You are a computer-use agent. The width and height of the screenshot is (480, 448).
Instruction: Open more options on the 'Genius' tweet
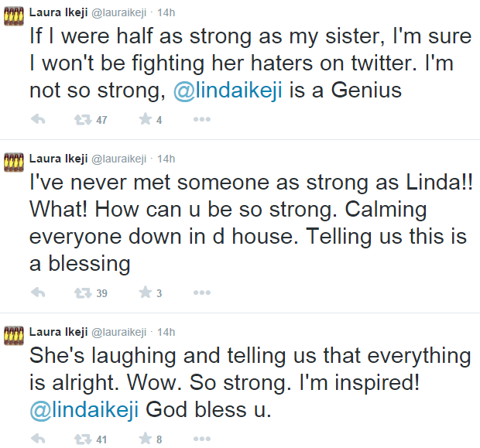(x=201, y=120)
